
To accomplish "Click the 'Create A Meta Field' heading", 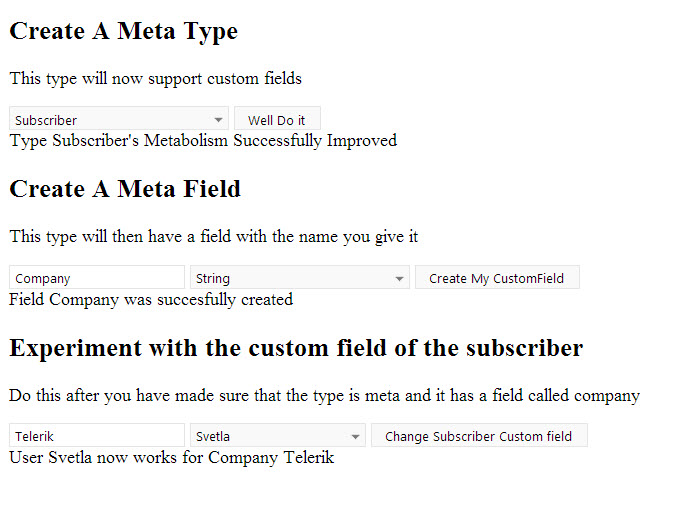I will [x=125, y=188].
